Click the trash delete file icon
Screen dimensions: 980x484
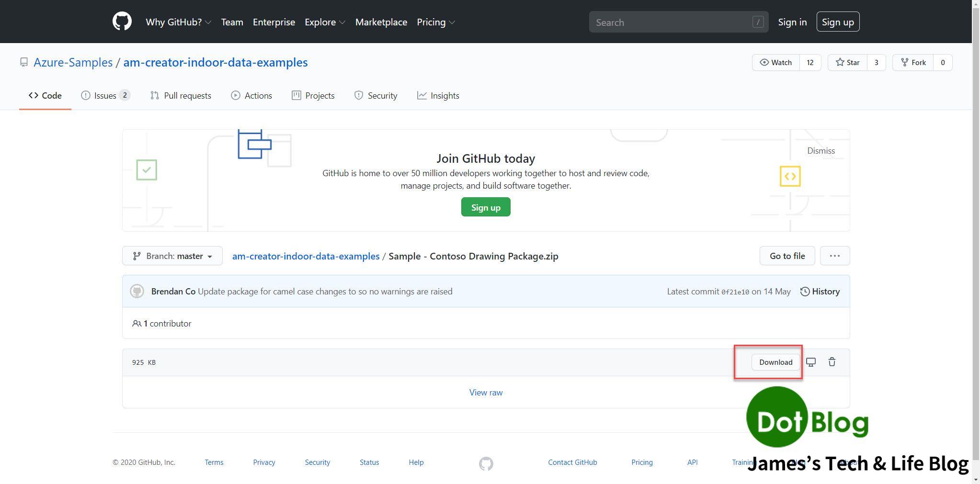(x=832, y=362)
